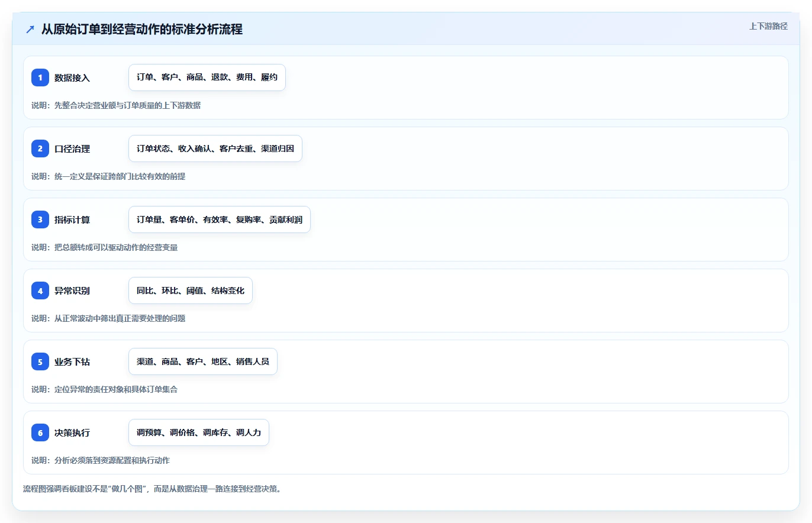Viewport: 812px width, 523px height.
Task: Click the 同比、环比、阈值、结构变化 chip
Action: [x=191, y=290]
